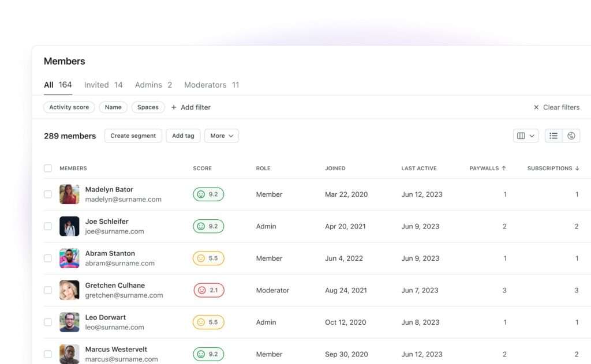The width and height of the screenshot is (591, 364).
Task: Click the plus icon beside Add filter
Action: [x=174, y=107]
